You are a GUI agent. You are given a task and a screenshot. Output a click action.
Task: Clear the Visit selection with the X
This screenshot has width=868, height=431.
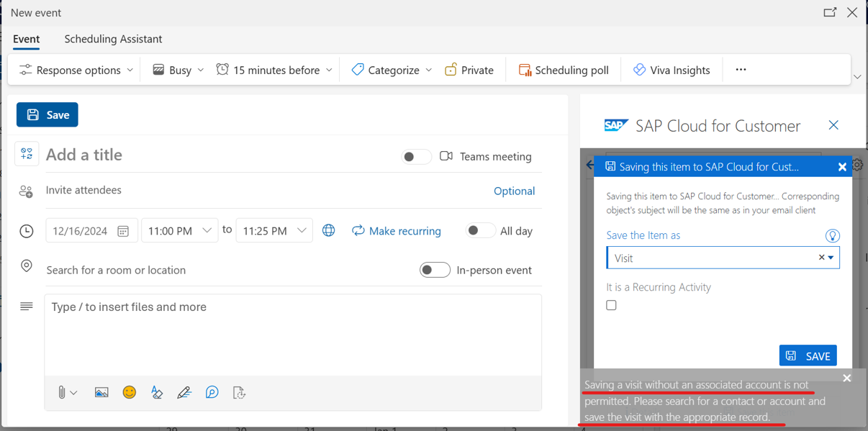821,258
